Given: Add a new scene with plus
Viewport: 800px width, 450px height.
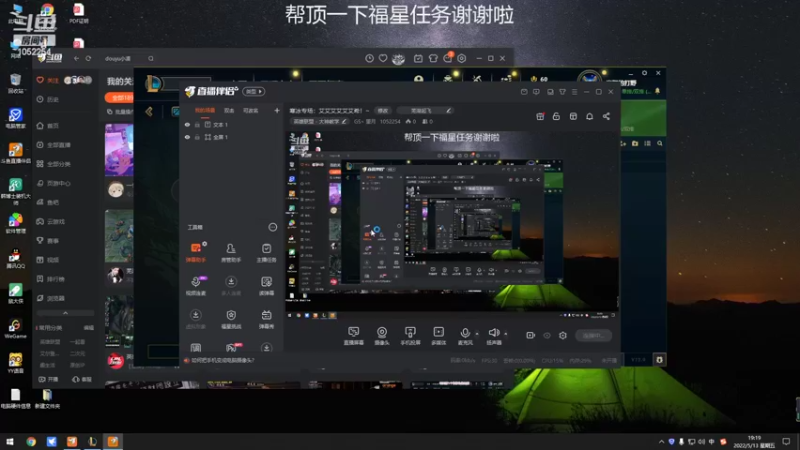Looking at the screenshot, I should coord(277,110).
